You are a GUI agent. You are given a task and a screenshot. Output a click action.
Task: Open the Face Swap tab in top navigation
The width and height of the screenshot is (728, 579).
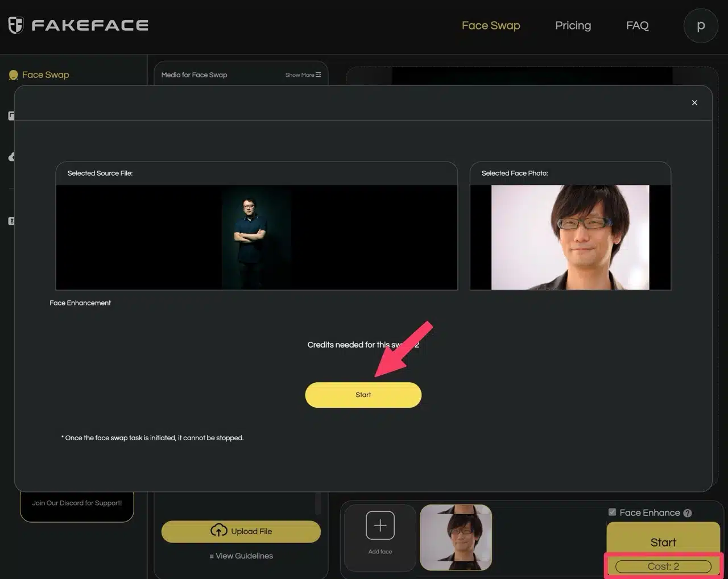pos(490,26)
